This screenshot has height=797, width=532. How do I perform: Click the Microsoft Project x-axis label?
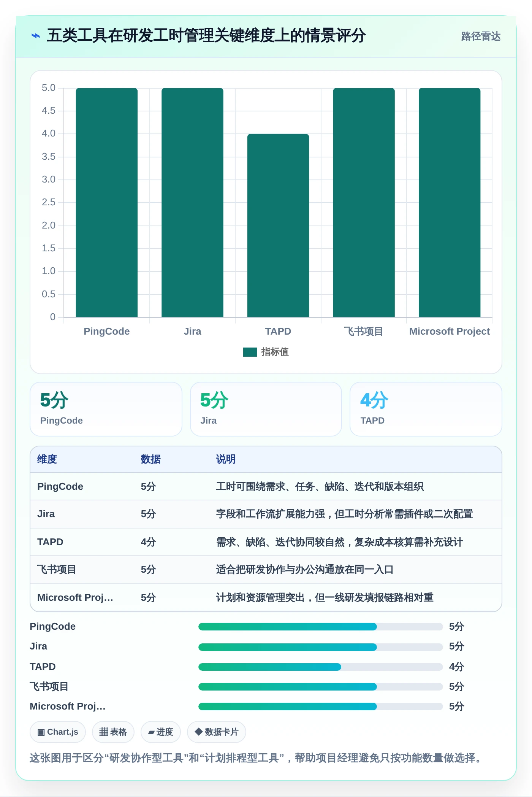pyautogui.click(x=450, y=332)
